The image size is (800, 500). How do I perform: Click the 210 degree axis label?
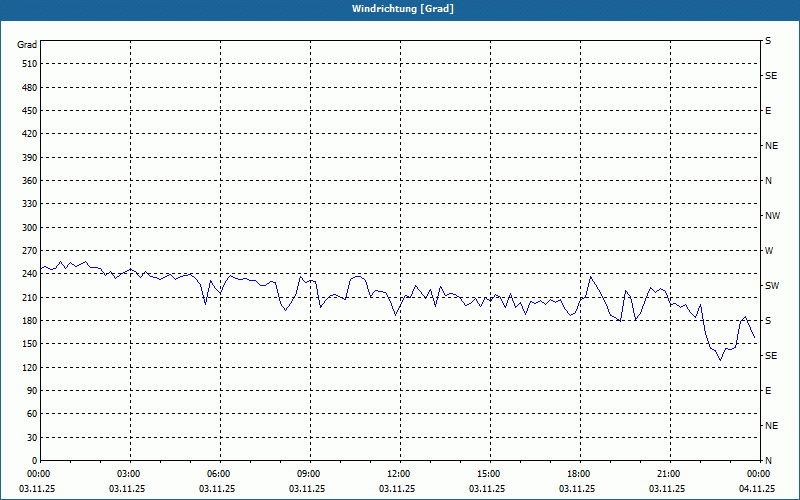pyautogui.click(x=30, y=297)
